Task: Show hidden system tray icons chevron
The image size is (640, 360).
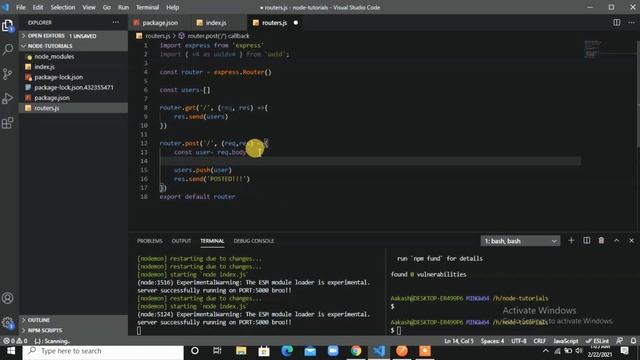Action: point(546,351)
